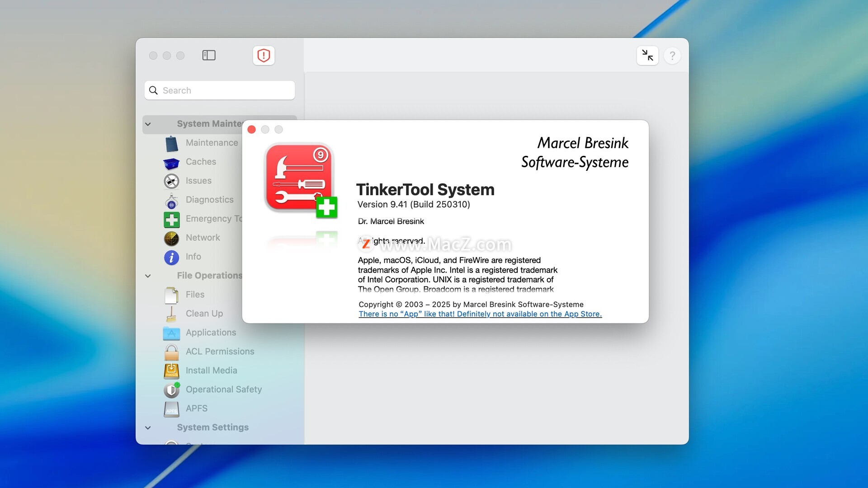Select the Operational Safety shield icon
The width and height of the screenshot is (868, 488).
pos(172,389)
